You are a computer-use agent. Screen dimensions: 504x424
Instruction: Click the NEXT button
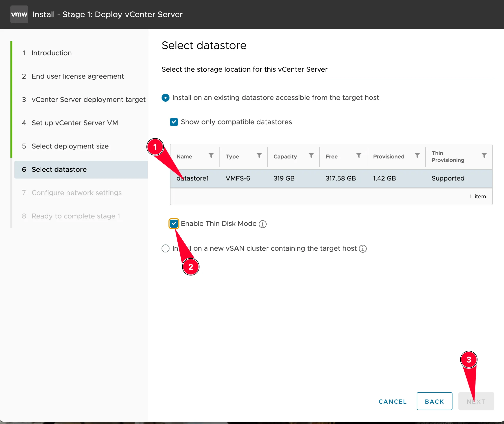click(x=476, y=401)
